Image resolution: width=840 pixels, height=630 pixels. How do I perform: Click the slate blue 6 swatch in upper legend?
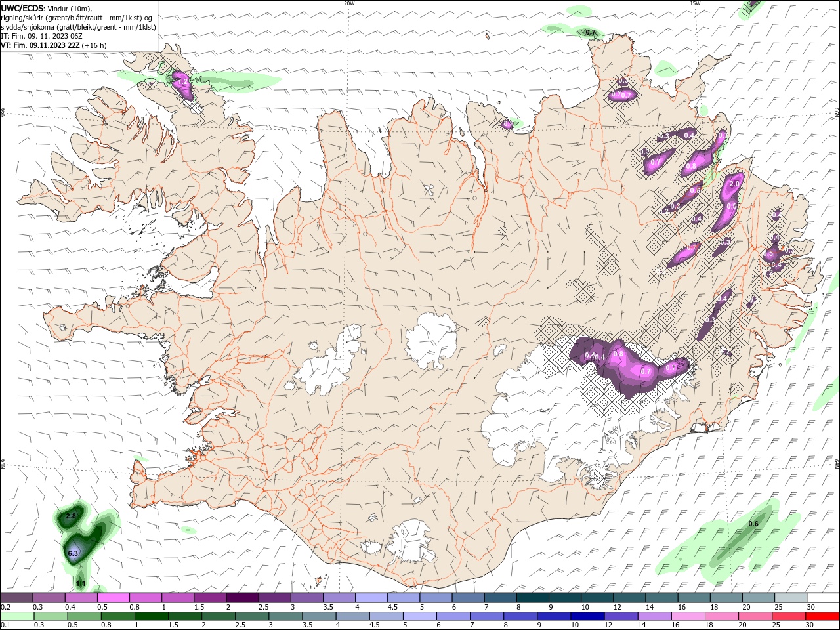tap(469, 598)
